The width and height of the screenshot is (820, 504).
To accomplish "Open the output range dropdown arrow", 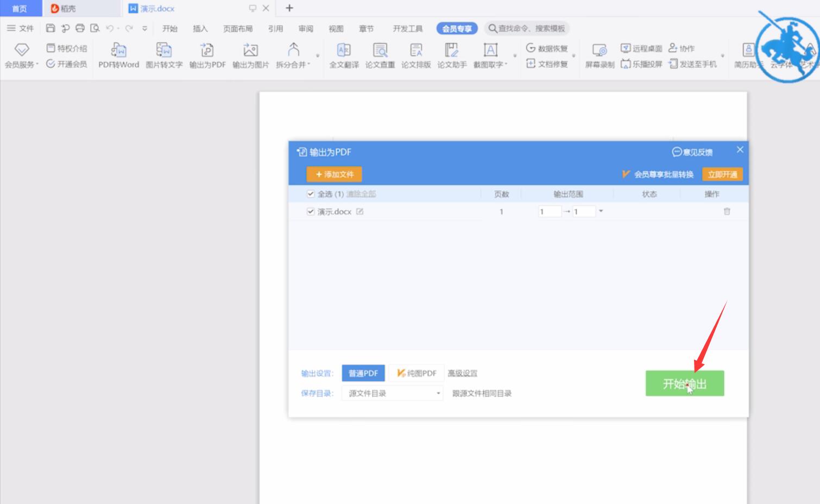I will 601,211.
